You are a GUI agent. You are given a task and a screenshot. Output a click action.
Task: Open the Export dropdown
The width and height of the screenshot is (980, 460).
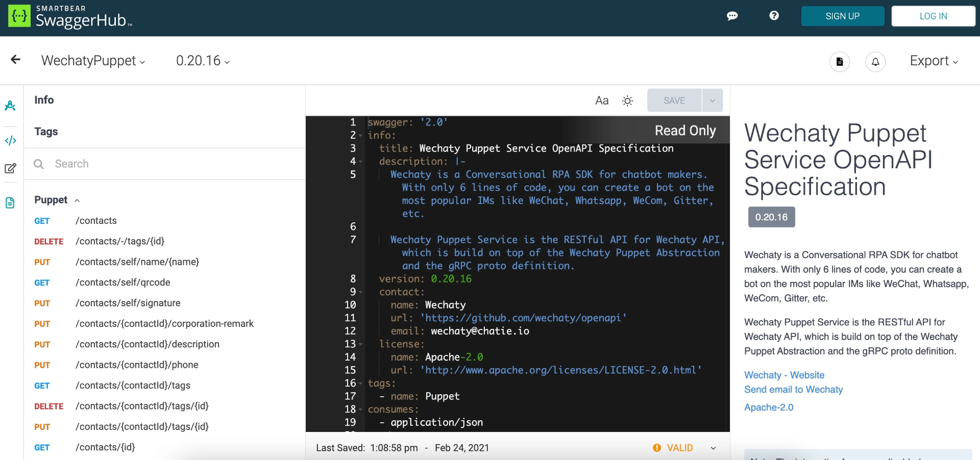click(x=933, y=61)
